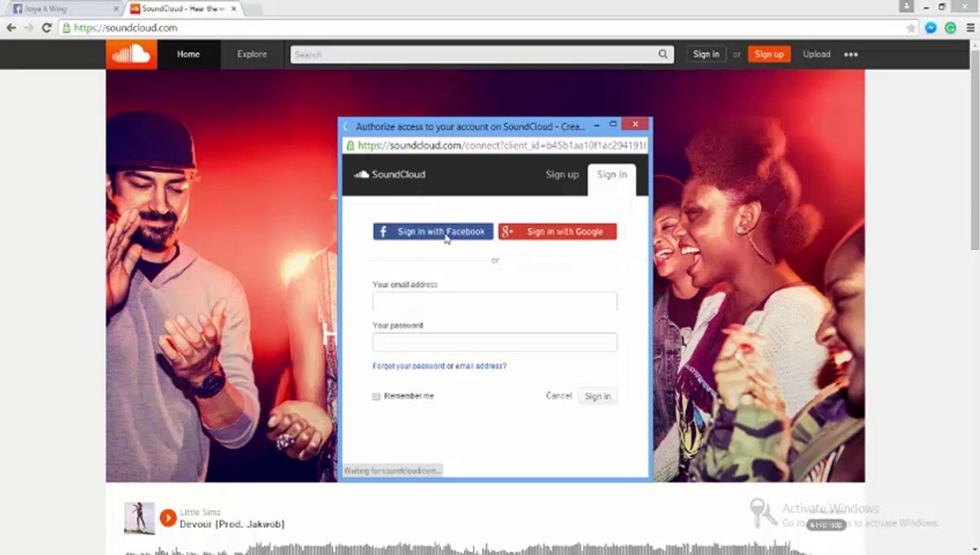Open the Home tab
980x555 pixels.
[x=188, y=55]
